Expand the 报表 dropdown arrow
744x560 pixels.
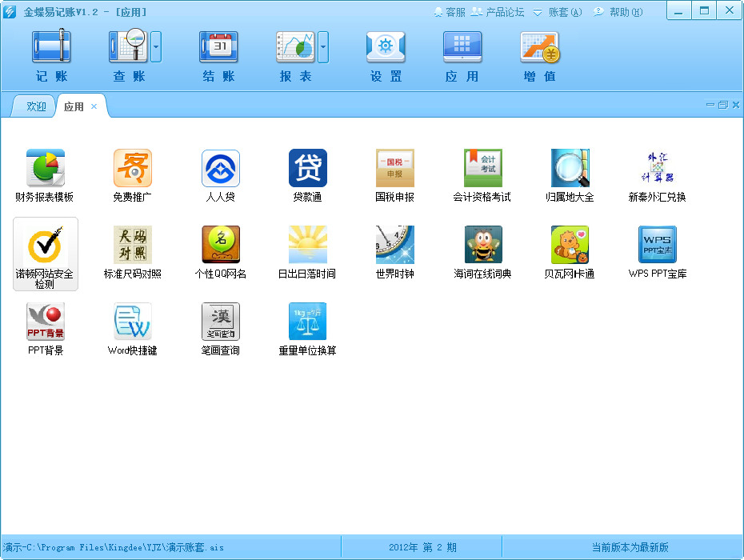pyautogui.click(x=323, y=47)
